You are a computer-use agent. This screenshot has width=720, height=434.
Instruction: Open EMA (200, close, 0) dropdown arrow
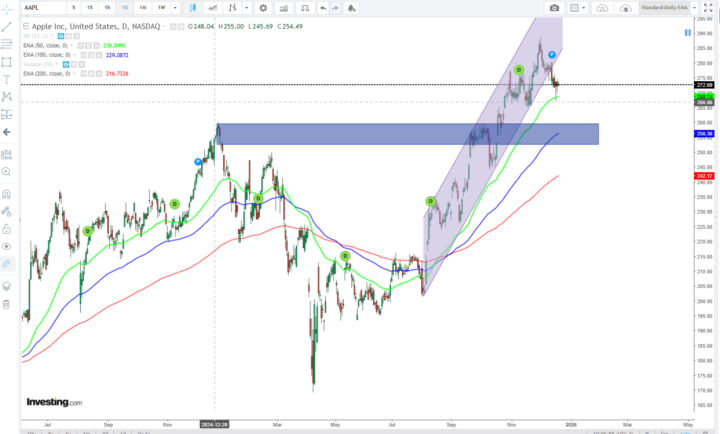point(74,73)
